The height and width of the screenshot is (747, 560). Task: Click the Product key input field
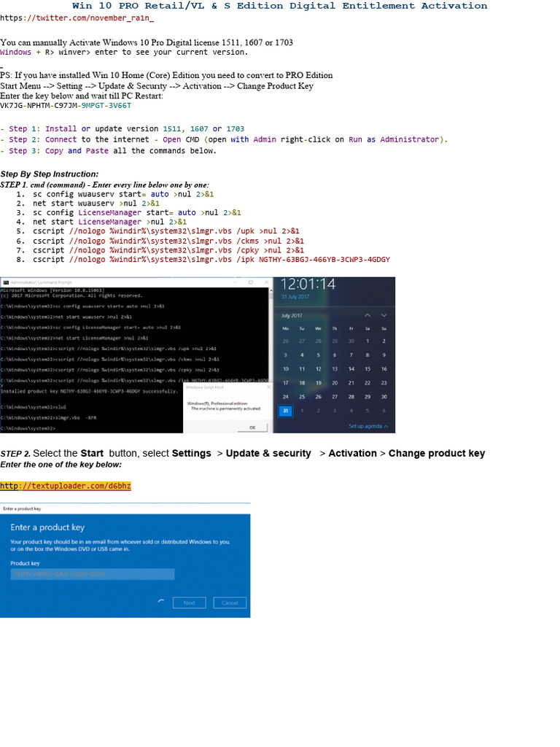pyautogui.click(x=93, y=574)
